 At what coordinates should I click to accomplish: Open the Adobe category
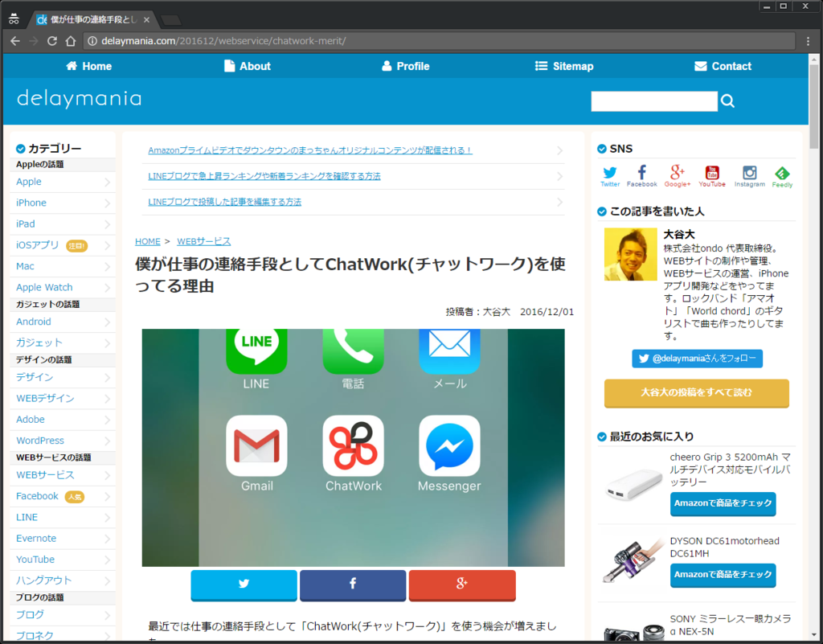pyautogui.click(x=63, y=420)
